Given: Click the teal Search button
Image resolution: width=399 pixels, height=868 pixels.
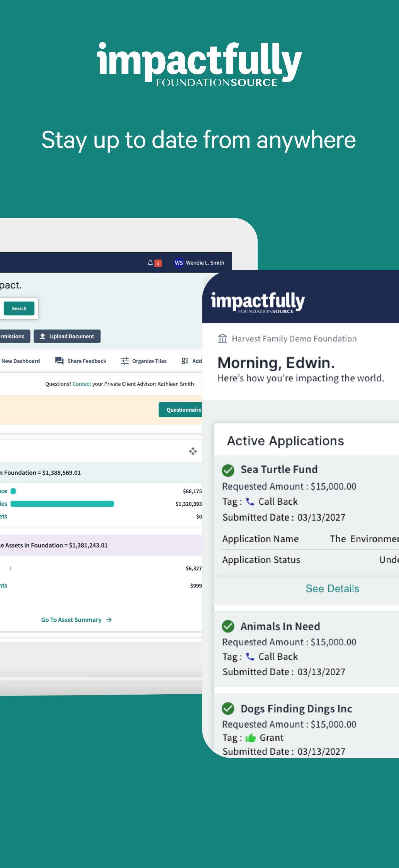Looking at the screenshot, I should tap(19, 308).
